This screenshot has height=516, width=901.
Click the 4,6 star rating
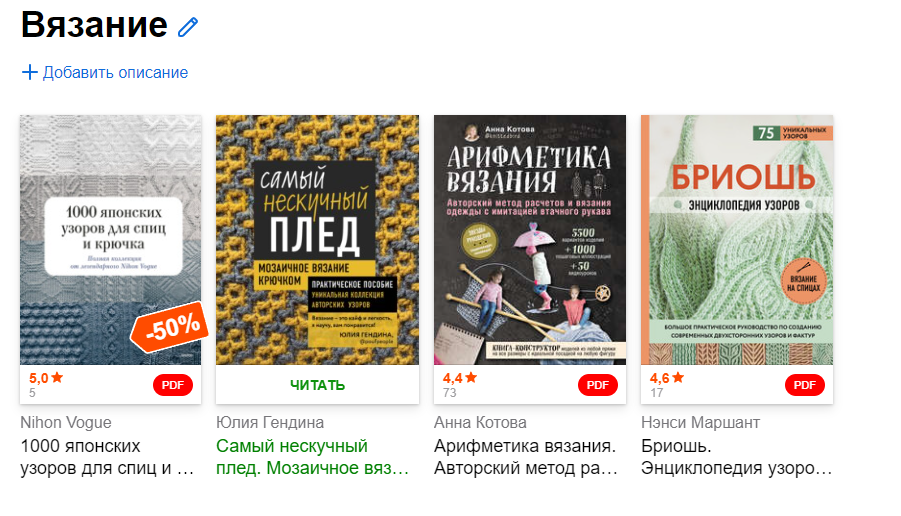click(x=667, y=378)
